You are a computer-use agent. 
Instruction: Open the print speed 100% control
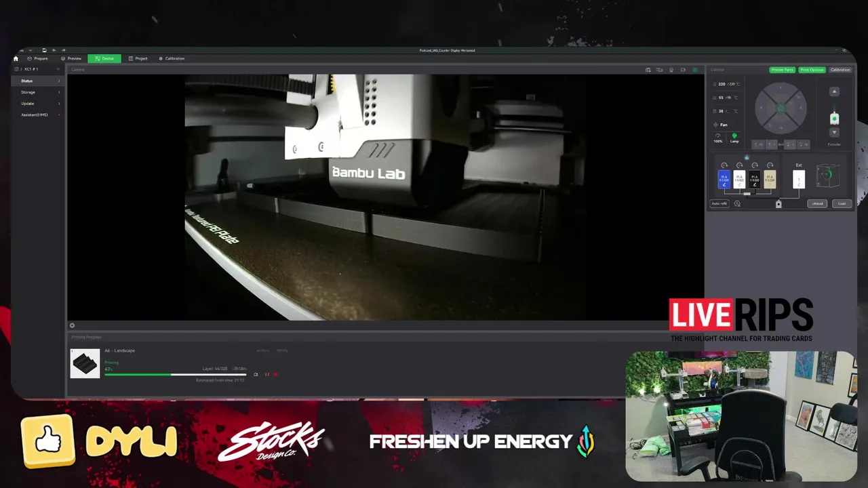point(717,138)
